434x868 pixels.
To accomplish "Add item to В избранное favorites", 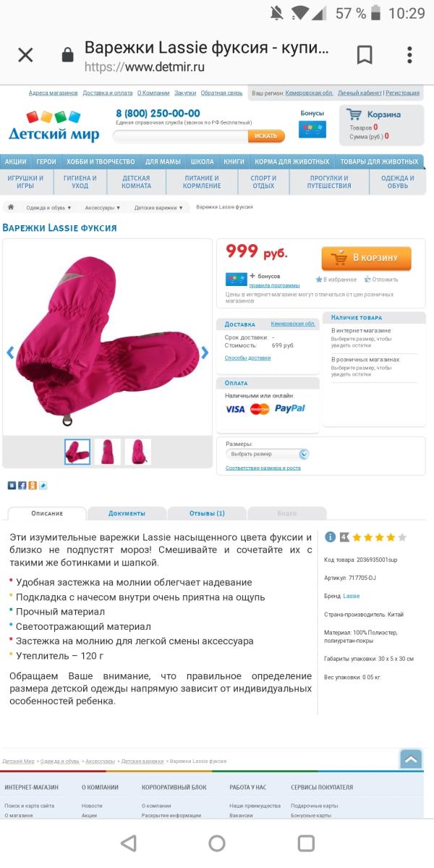I will click(x=336, y=279).
